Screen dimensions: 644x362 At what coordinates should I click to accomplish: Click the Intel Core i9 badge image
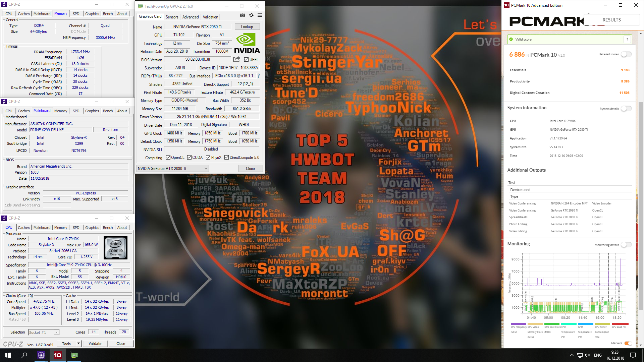116,248
